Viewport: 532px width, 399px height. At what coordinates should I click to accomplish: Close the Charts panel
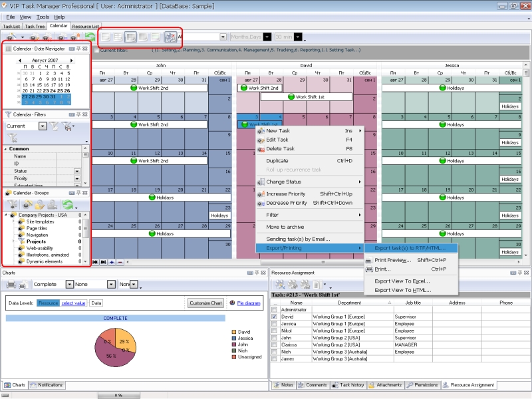pos(263,273)
